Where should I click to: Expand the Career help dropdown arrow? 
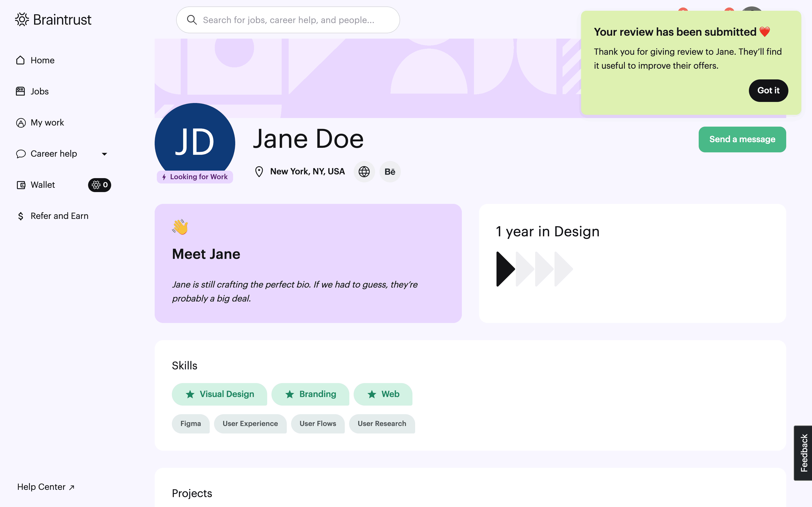(x=104, y=154)
